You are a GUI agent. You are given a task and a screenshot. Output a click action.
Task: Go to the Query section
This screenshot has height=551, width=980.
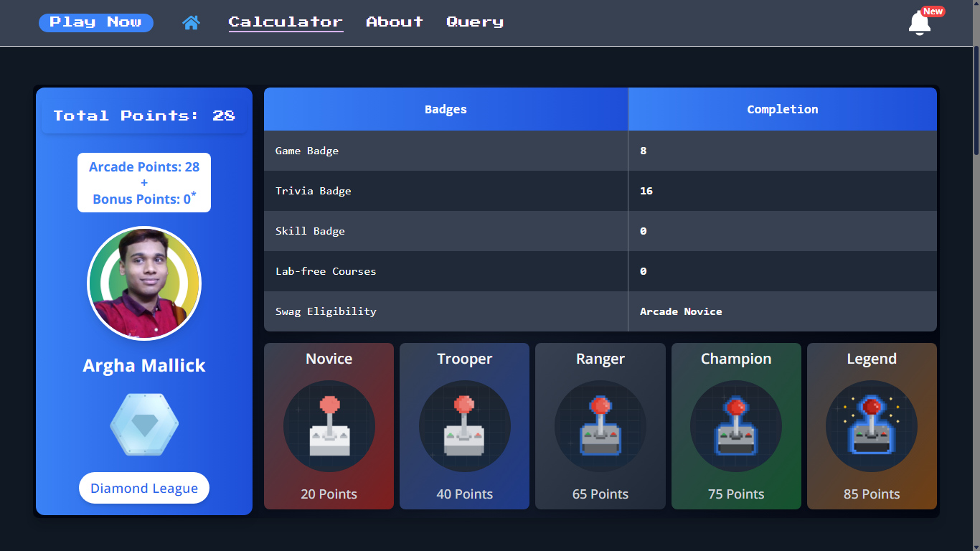[x=475, y=22]
